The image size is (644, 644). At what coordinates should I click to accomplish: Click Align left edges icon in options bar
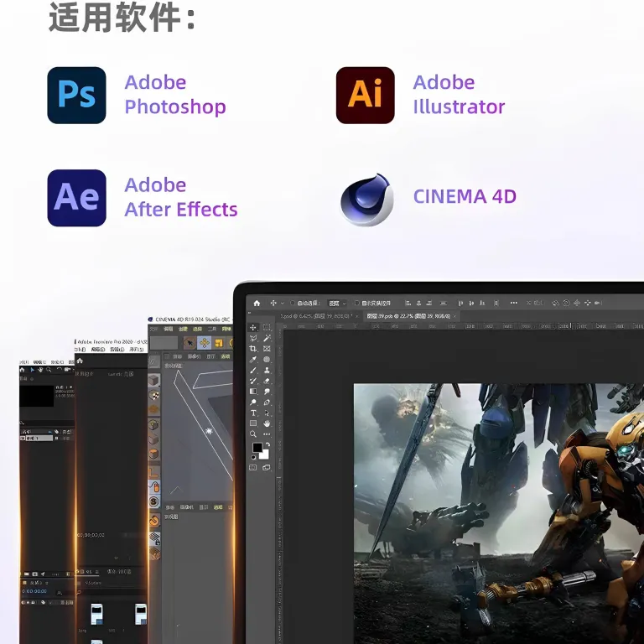(x=408, y=303)
